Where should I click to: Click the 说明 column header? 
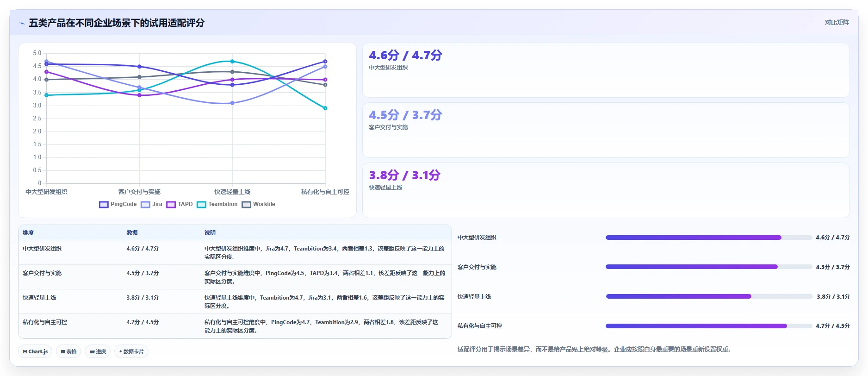(x=210, y=233)
